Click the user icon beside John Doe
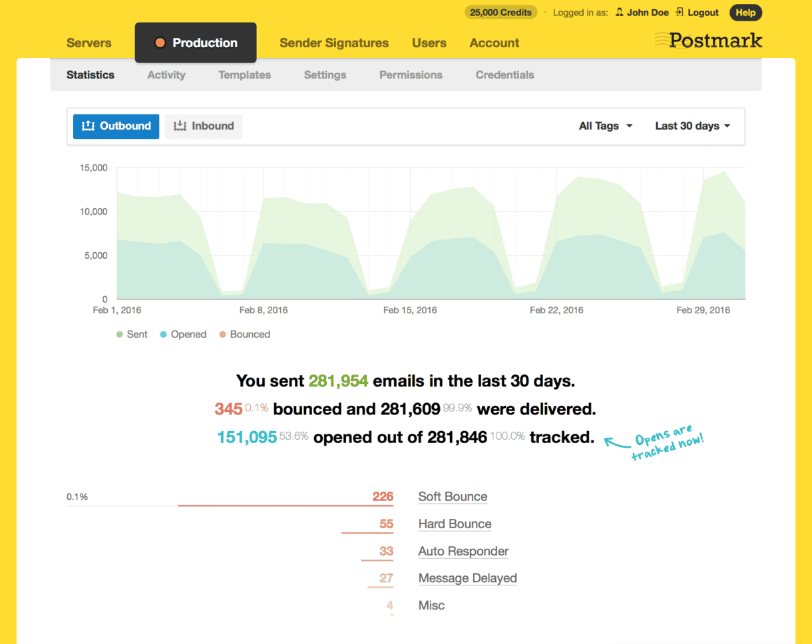812x644 pixels. click(618, 12)
